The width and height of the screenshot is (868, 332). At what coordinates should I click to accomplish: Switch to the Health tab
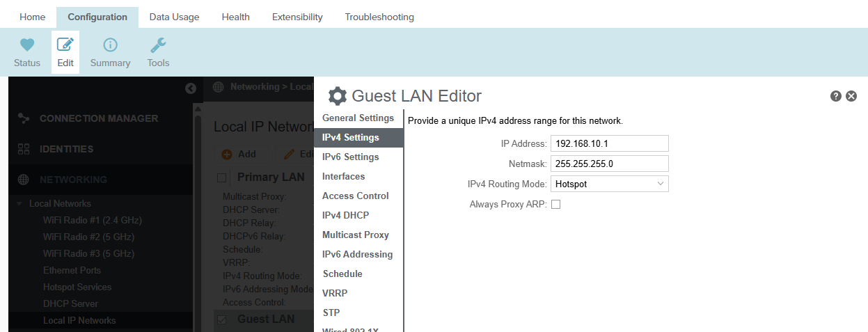(235, 17)
